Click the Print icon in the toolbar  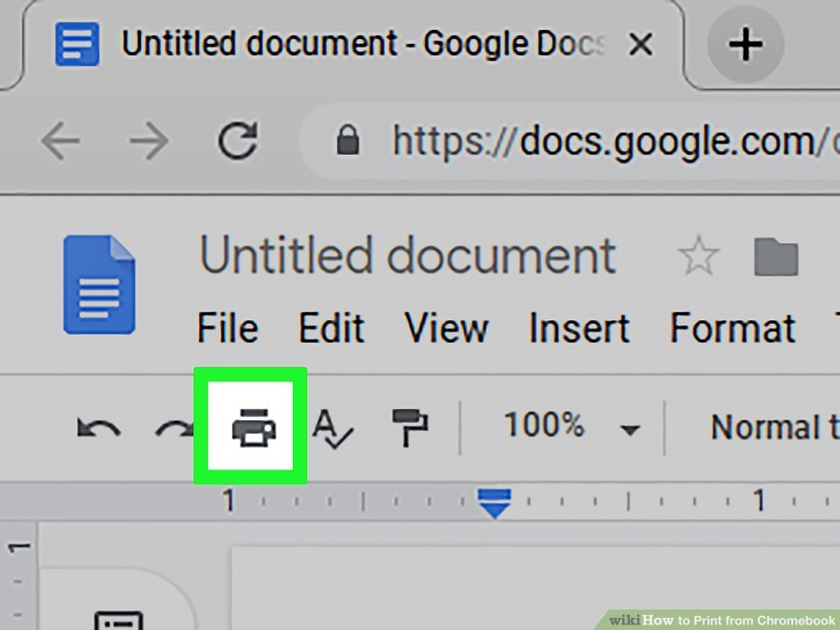pos(253,427)
